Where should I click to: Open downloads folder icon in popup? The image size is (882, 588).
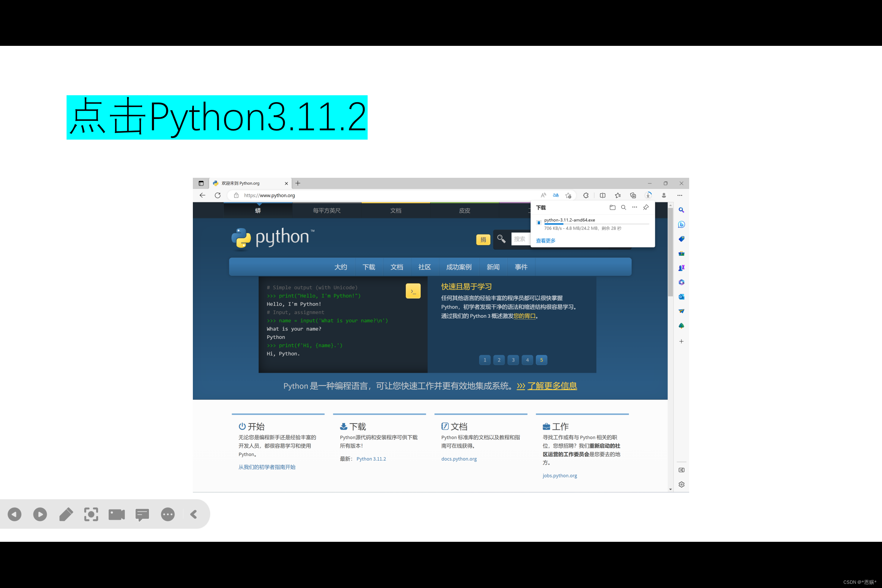[612, 207]
